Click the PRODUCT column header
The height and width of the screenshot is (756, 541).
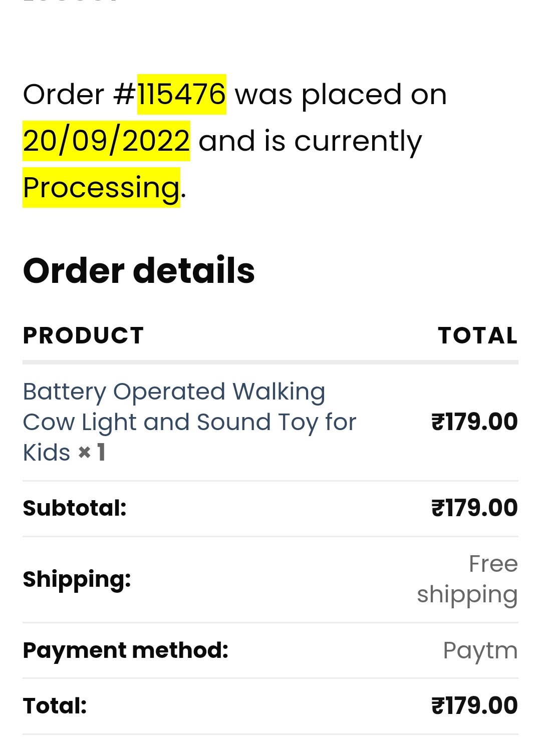(84, 335)
